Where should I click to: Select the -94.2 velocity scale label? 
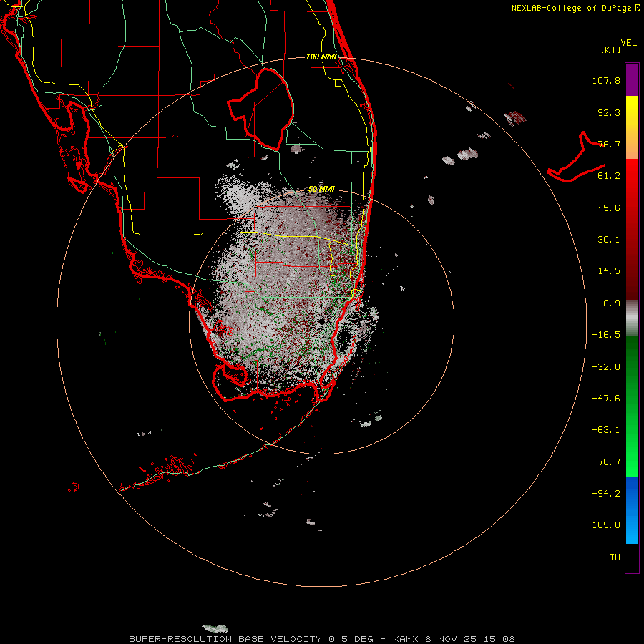tap(606, 494)
